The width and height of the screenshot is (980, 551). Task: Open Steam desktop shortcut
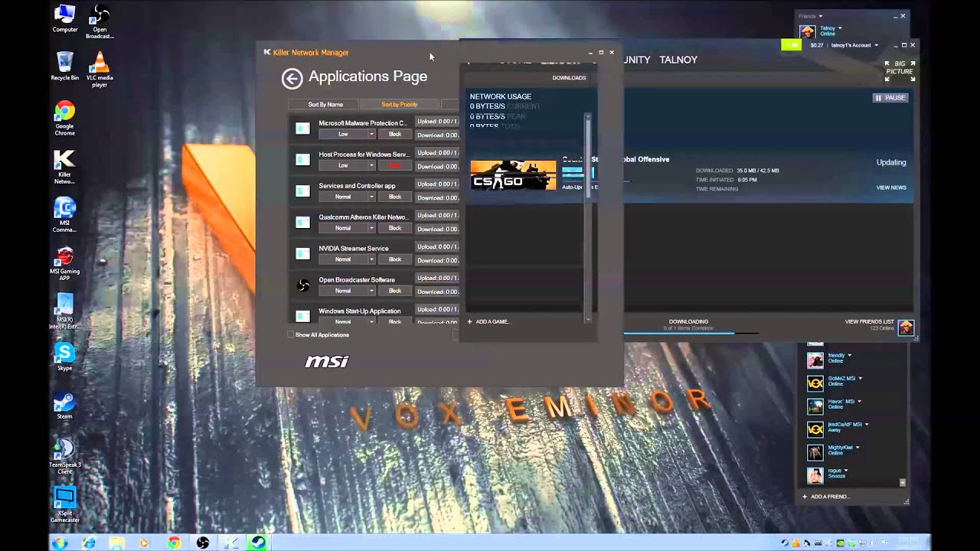tap(65, 406)
